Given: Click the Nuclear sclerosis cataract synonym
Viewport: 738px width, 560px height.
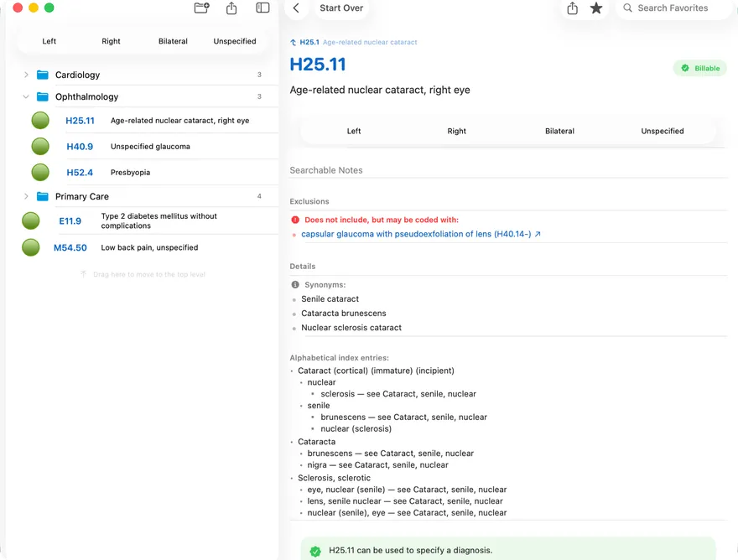Looking at the screenshot, I should pyautogui.click(x=351, y=328).
